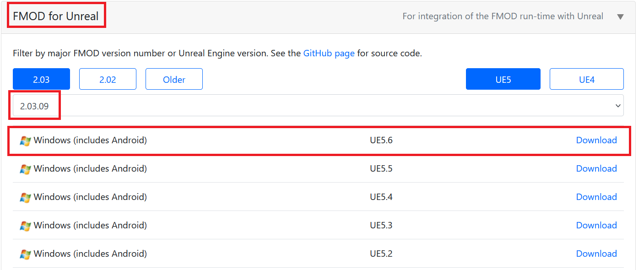The width and height of the screenshot is (644, 270).
Task: Click Windows logo icon in UE5.5 row
Action: [25, 169]
